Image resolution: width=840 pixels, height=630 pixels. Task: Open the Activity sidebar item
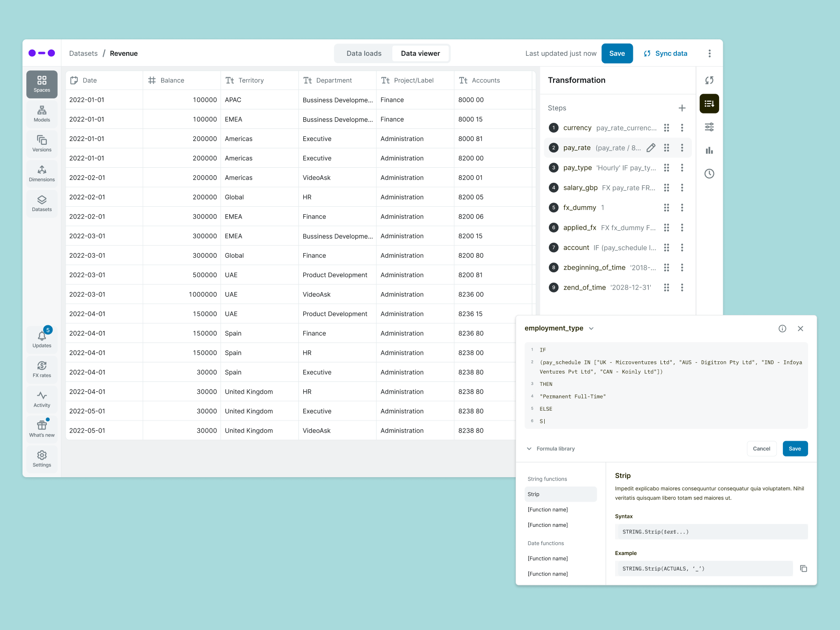(x=42, y=399)
